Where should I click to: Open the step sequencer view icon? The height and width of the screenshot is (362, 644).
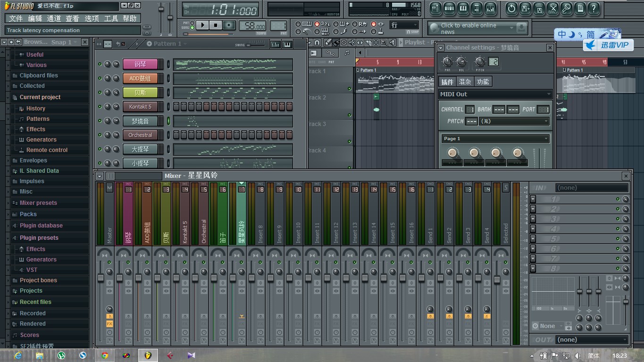[x=449, y=8]
